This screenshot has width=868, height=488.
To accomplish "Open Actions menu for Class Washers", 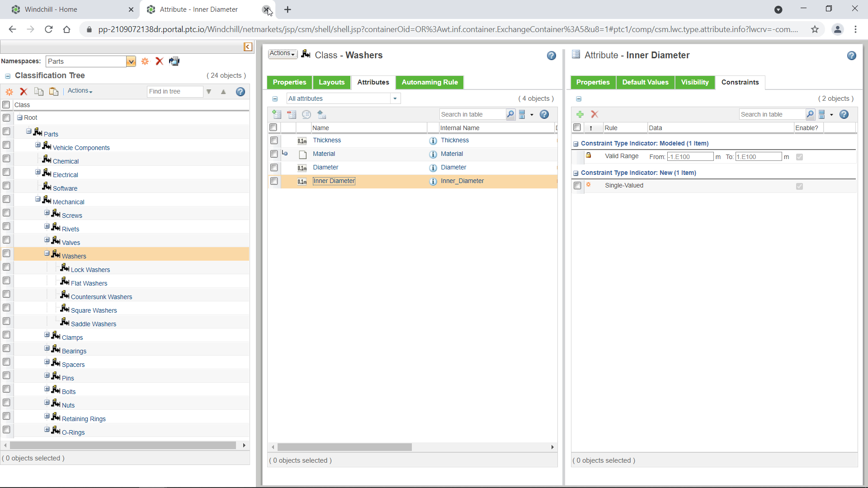I will tap(283, 54).
